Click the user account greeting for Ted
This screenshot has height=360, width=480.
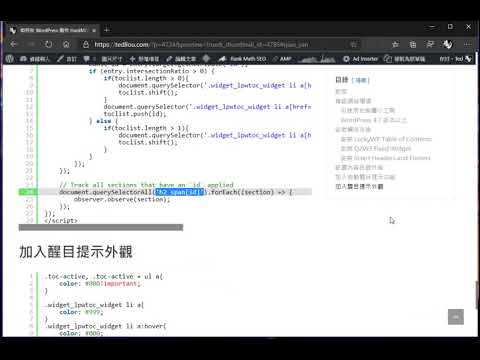tap(455, 59)
